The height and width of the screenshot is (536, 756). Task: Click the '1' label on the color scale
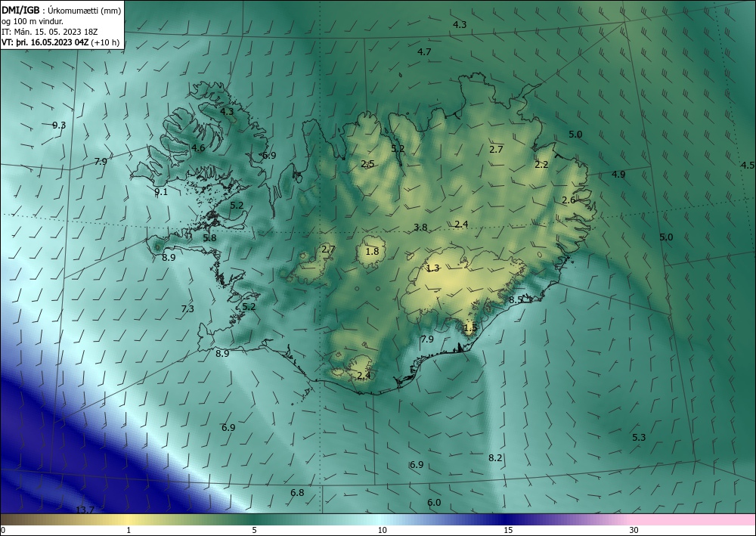[x=129, y=531]
